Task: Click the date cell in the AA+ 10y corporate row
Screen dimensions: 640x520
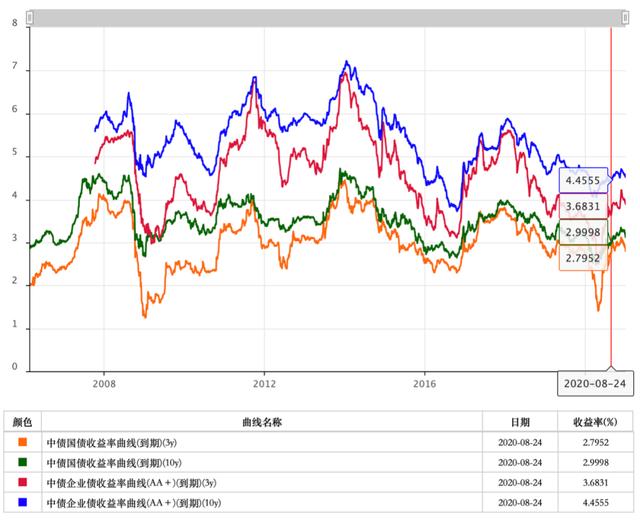Action: (x=520, y=502)
